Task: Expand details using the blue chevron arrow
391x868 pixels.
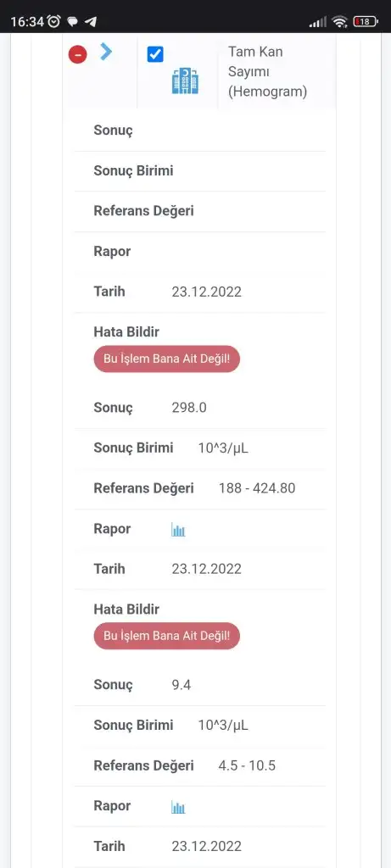Action: click(106, 52)
